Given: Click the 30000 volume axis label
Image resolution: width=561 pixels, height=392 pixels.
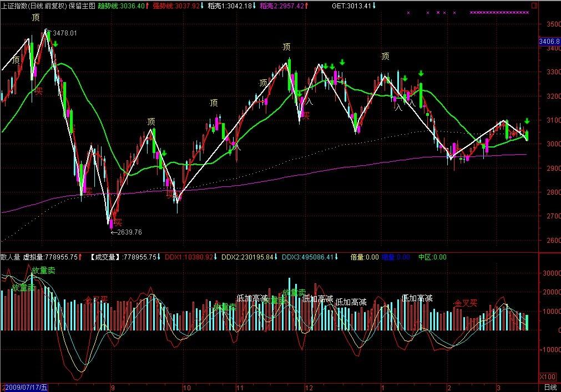Looking at the screenshot, I should pyautogui.click(x=552, y=273).
